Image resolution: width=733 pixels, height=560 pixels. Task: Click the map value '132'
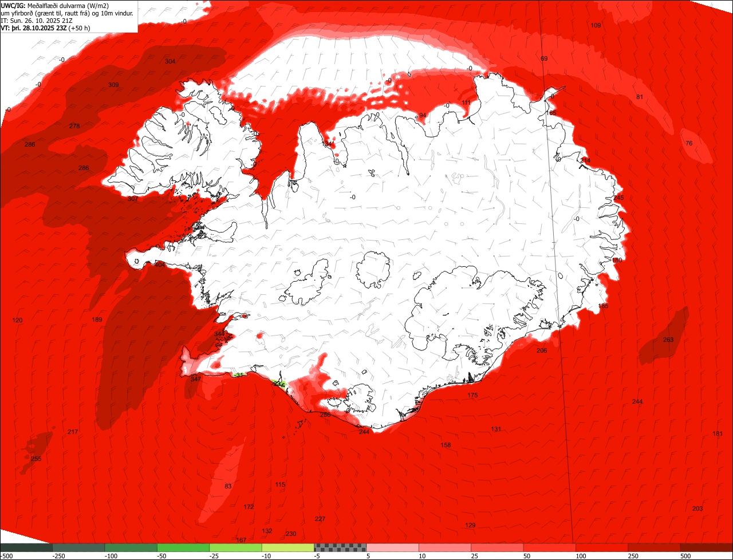267,531
